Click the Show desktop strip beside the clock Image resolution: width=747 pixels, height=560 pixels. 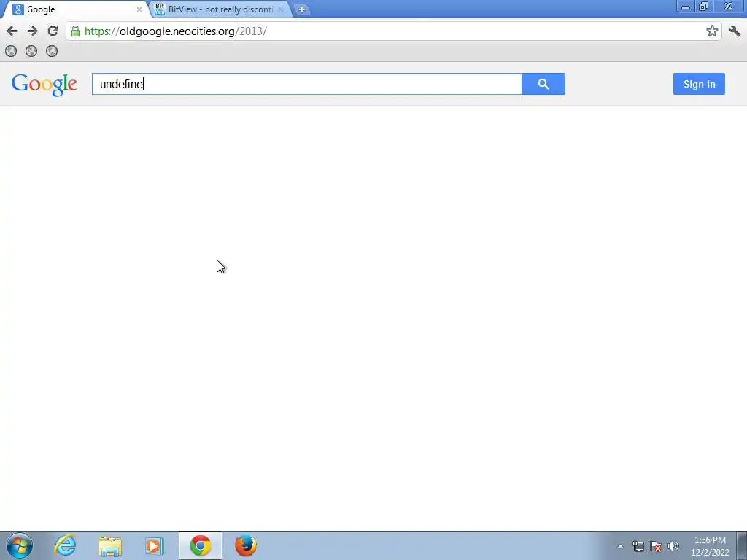742,545
